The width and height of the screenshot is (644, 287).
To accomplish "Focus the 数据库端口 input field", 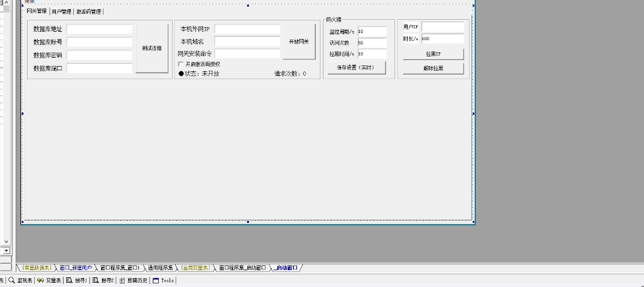I will (x=99, y=68).
